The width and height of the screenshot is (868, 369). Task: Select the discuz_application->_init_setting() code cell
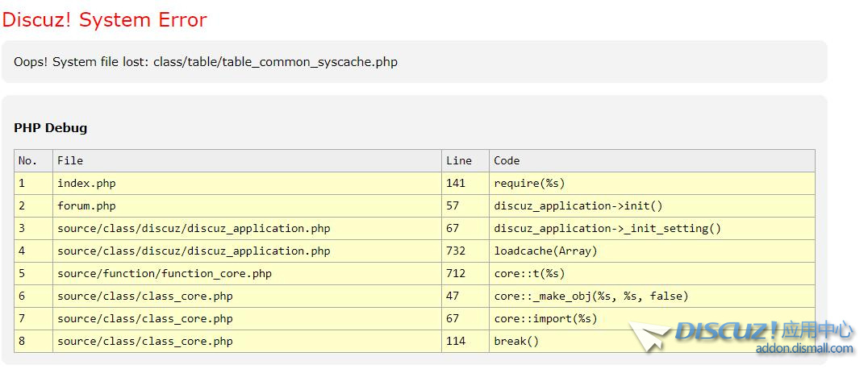click(x=607, y=229)
